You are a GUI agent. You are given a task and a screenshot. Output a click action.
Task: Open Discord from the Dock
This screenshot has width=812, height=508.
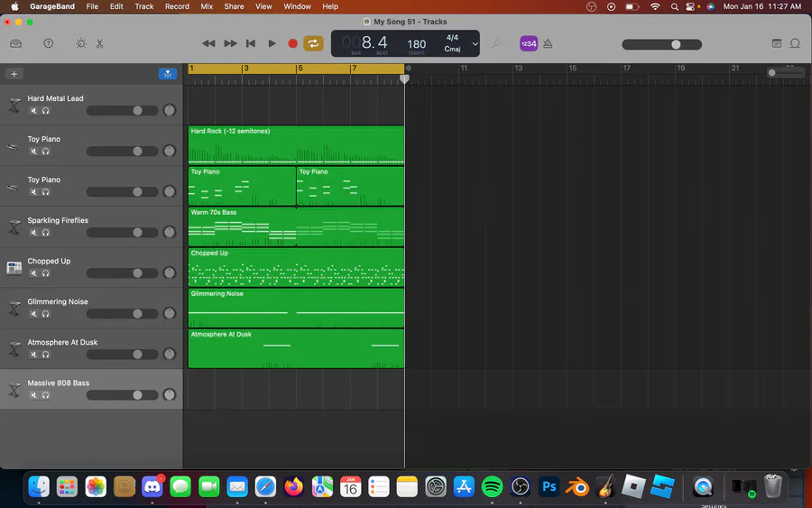coord(152,486)
